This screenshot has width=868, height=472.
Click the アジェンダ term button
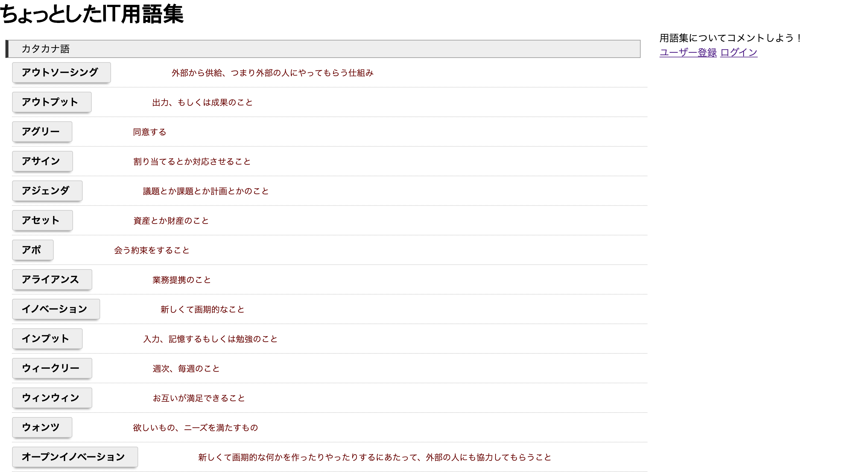click(47, 191)
